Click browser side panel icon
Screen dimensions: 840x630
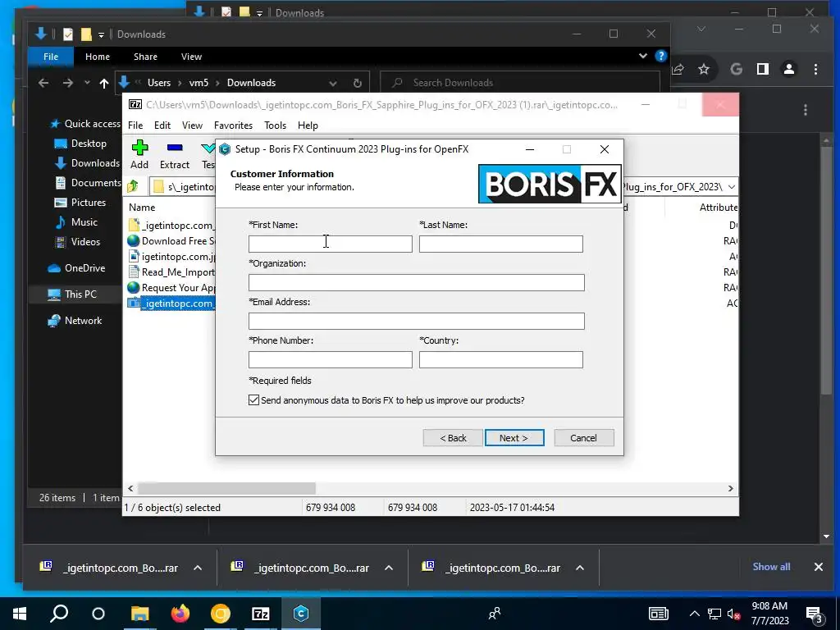click(763, 69)
